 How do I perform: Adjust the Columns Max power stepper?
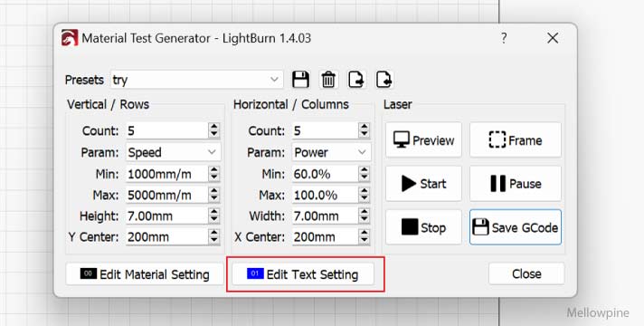pyautogui.click(x=364, y=195)
